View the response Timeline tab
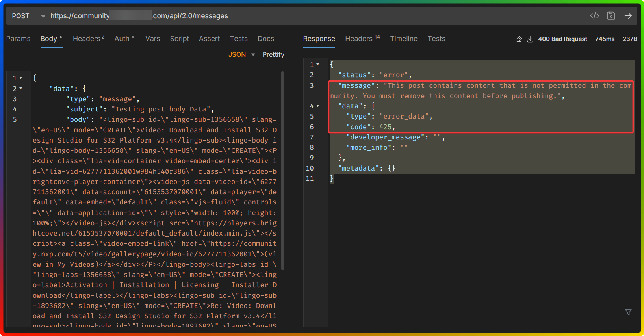Image resolution: width=644 pixels, height=336 pixels. pos(403,39)
